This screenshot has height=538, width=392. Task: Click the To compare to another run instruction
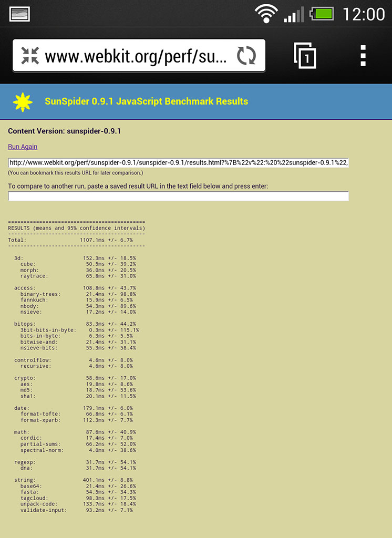click(x=138, y=186)
